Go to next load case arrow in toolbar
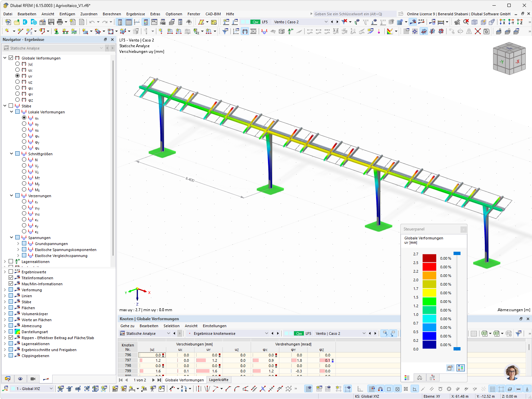This screenshot has width=532, height=399. click(337, 22)
